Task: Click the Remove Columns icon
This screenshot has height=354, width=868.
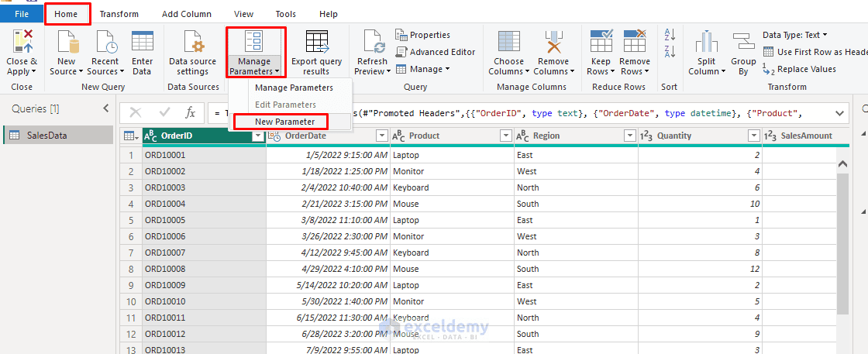Action: pyautogui.click(x=553, y=42)
